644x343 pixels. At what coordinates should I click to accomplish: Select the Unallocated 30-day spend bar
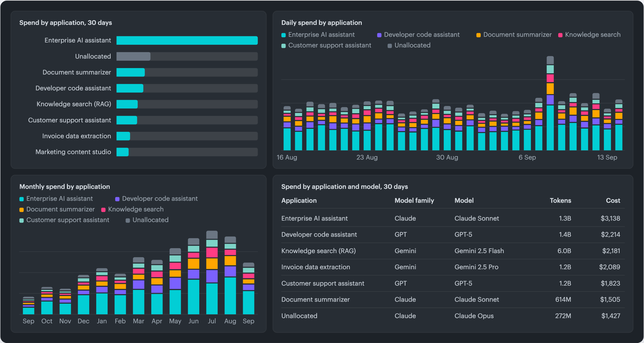(x=133, y=56)
